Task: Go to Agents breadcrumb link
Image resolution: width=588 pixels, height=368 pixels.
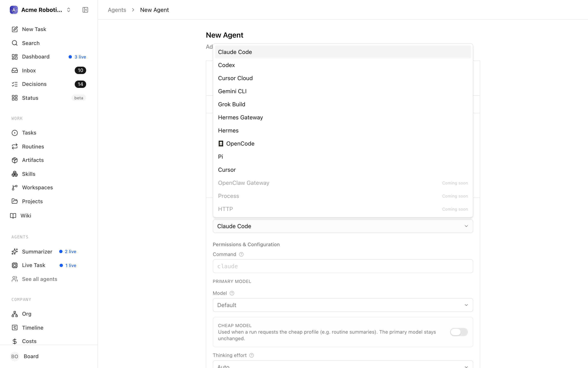Action: click(117, 10)
